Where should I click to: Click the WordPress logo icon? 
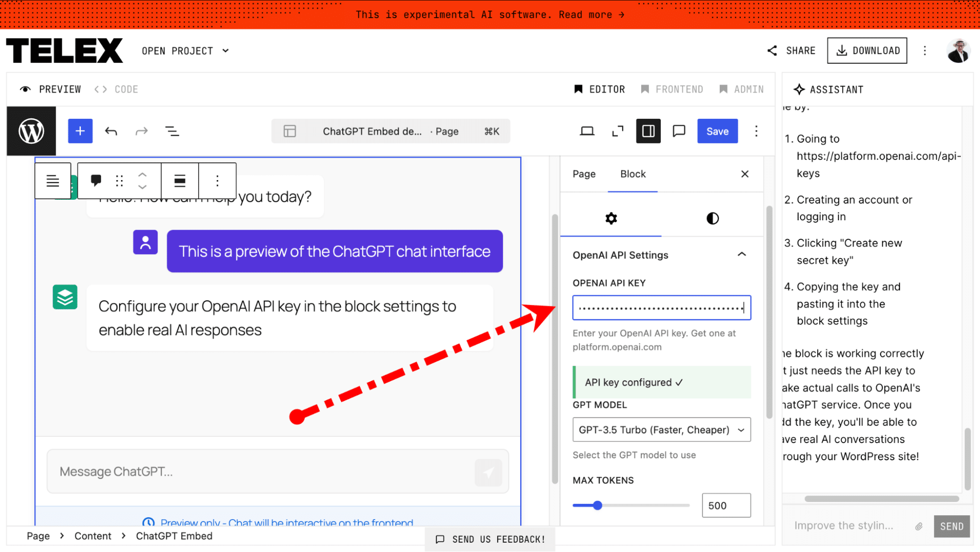tap(31, 131)
